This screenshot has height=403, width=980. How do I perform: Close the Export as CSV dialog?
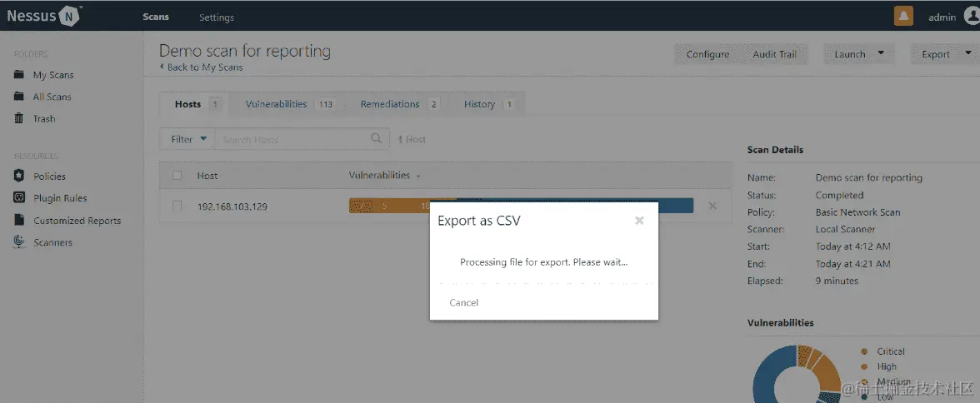point(638,221)
